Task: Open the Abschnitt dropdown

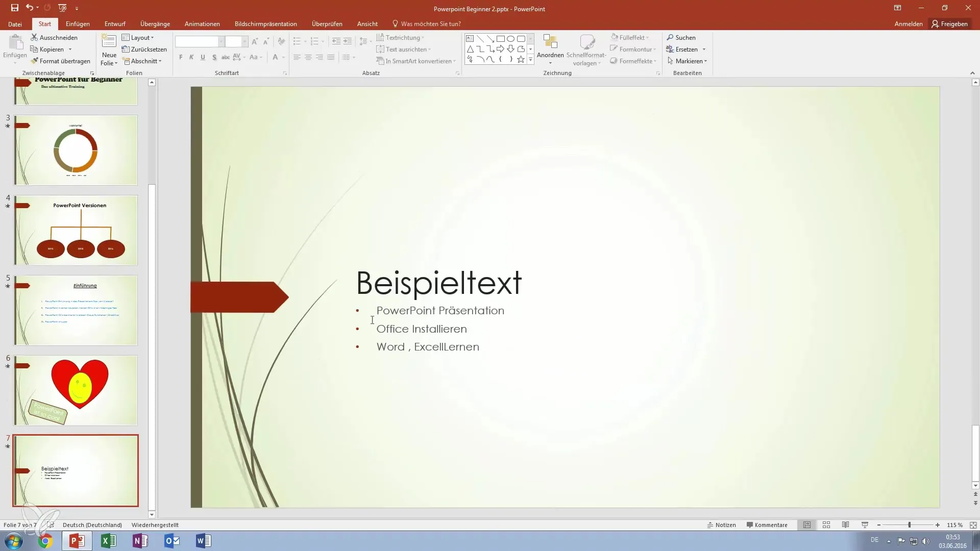Action: pyautogui.click(x=142, y=61)
